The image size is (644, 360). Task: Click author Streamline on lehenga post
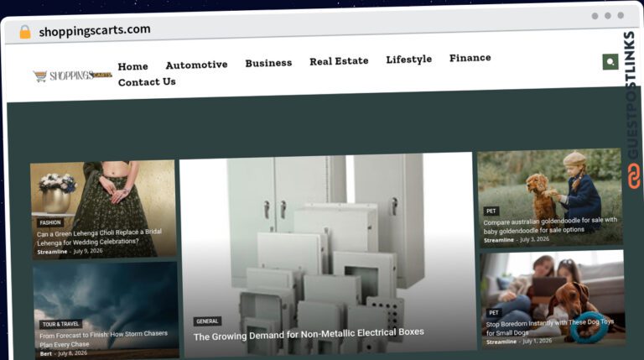(52, 252)
